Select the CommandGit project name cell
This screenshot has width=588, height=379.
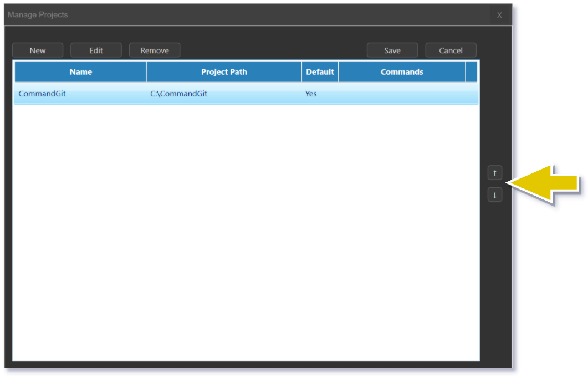[42, 94]
